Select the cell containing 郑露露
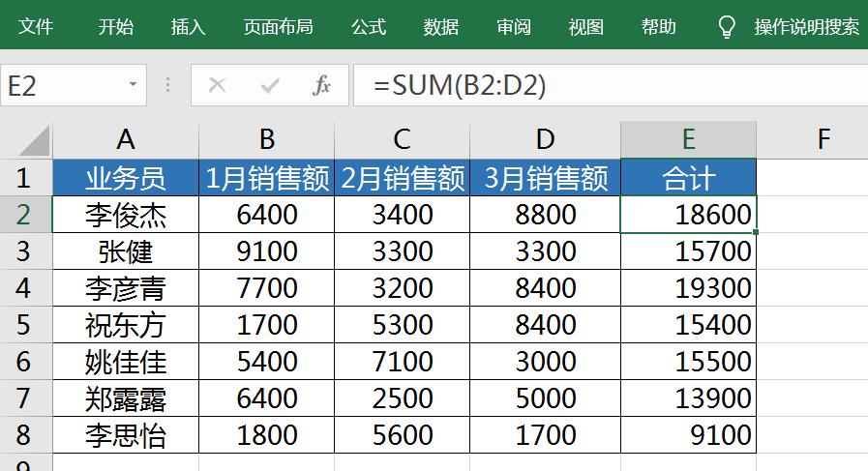This screenshot has width=868, height=471. (x=126, y=397)
